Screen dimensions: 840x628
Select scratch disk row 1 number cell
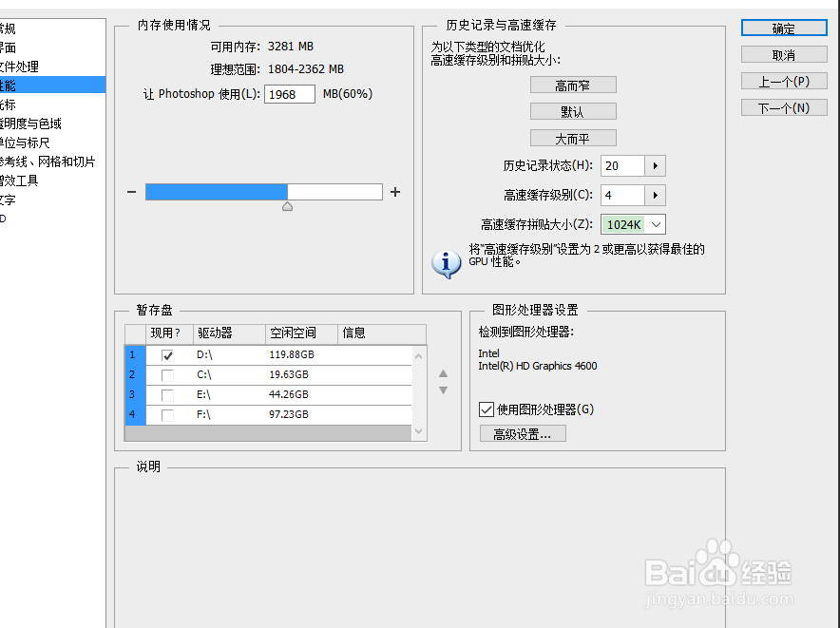(x=136, y=354)
